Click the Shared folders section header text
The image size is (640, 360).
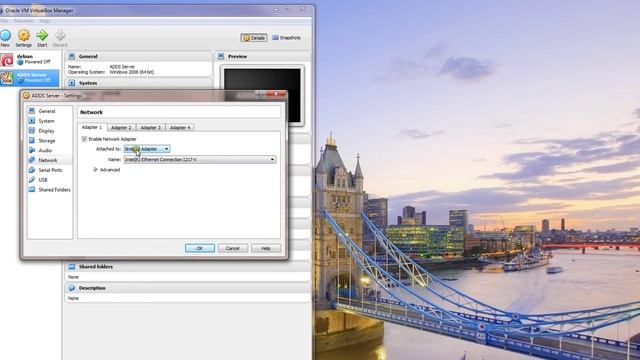pyautogui.click(x=96, y=267)
